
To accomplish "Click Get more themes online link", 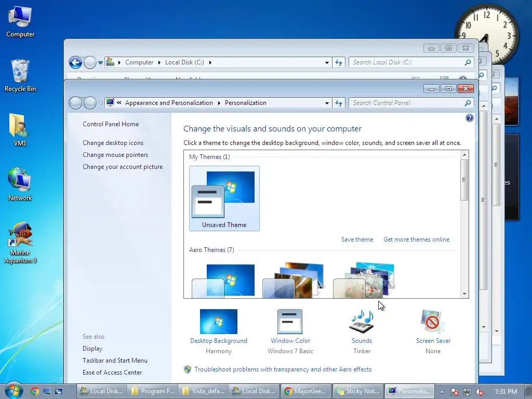I will point(416,240).
